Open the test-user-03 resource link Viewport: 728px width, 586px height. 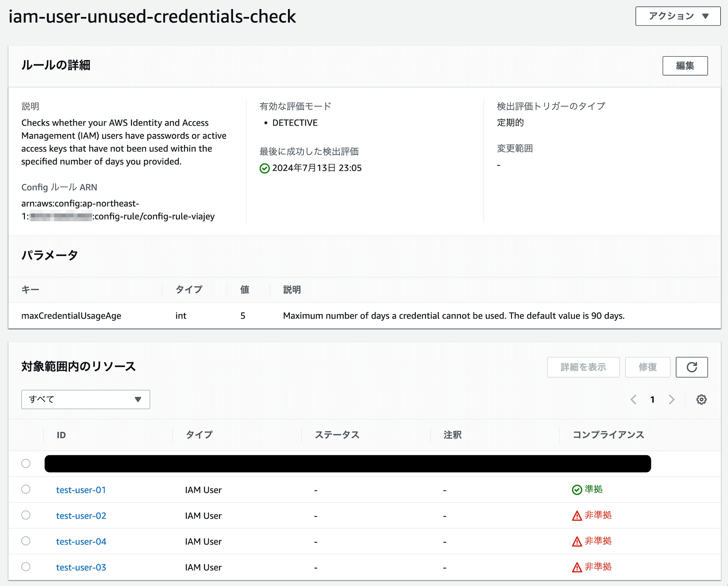click(81, 567)
